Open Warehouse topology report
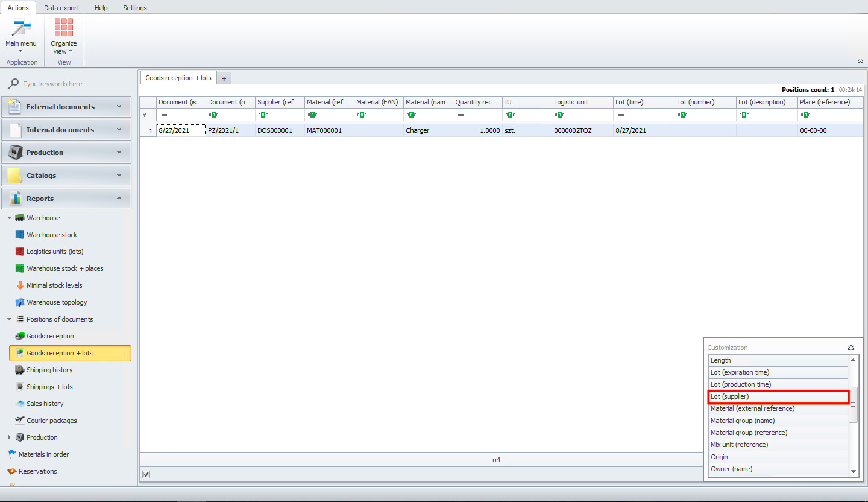Screen dimensions: 868x502 pyautogui.click(x=57, y=302)
